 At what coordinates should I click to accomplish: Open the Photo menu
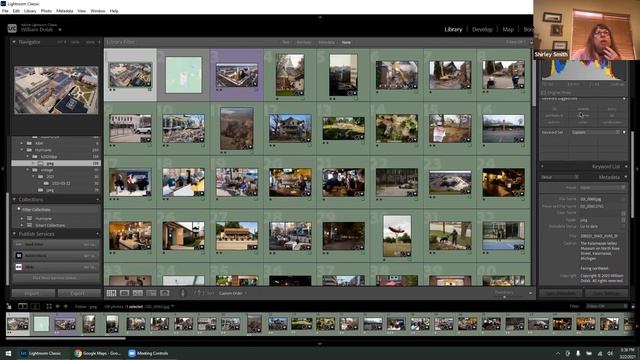(x=46, y=11)
